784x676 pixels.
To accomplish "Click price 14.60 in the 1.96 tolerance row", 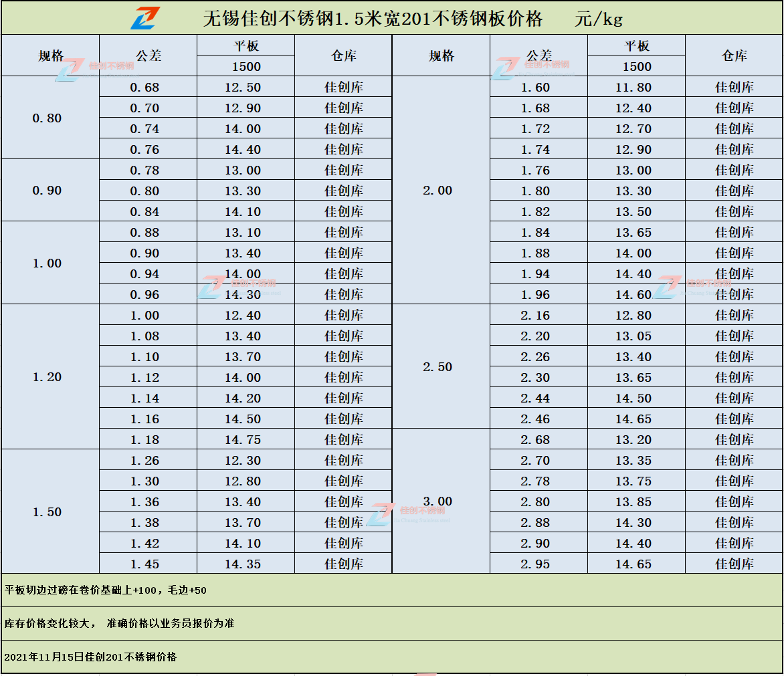I will click(633, 295).
